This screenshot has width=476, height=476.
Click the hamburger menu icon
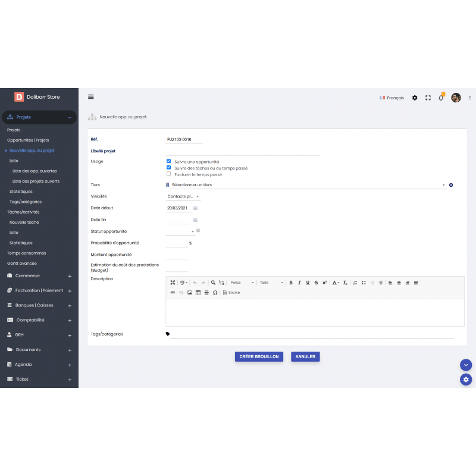pyautogui.click(x=90, y=97)
